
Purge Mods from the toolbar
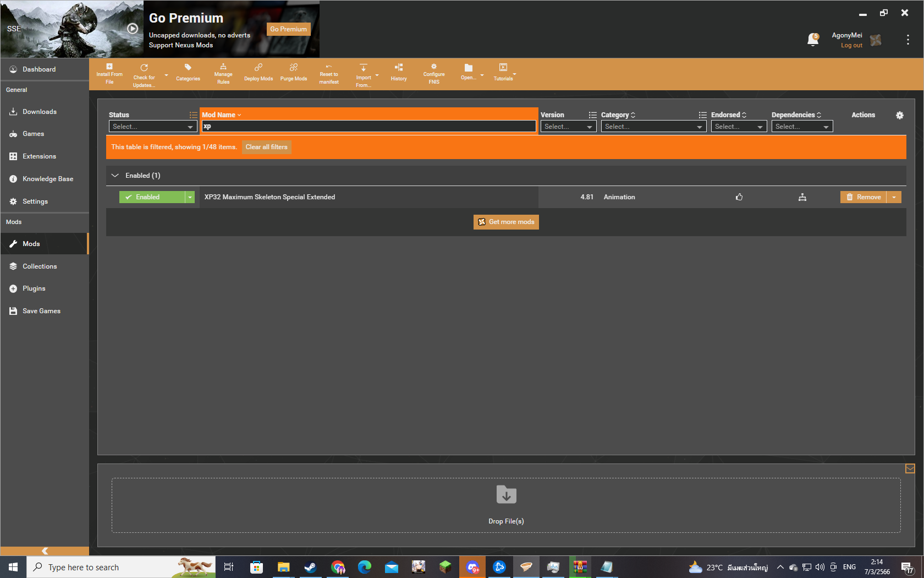click(x=294, y=73)
